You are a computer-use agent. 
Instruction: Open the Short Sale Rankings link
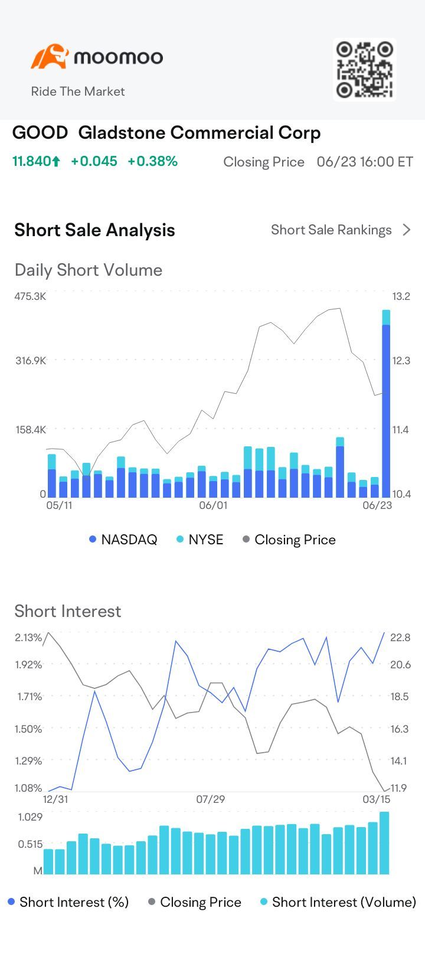331,230
